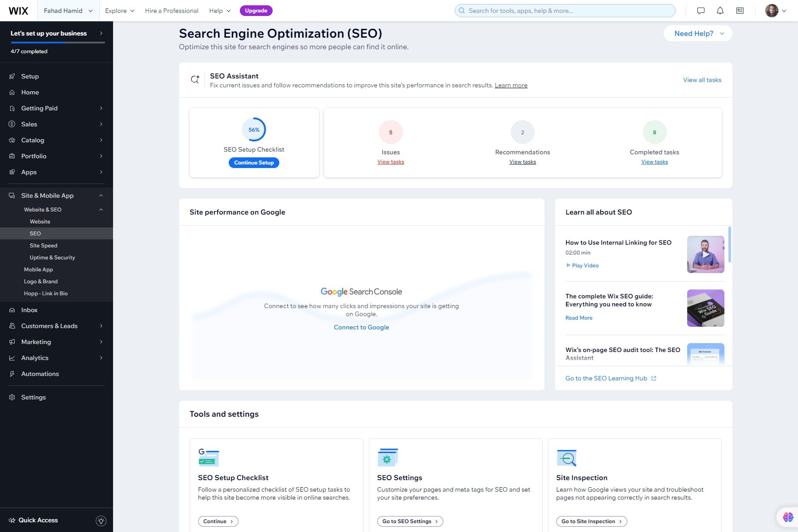This screenshot has height=532, width=798.
Task: Open the Automations section
Action: [x=40, y=374]
